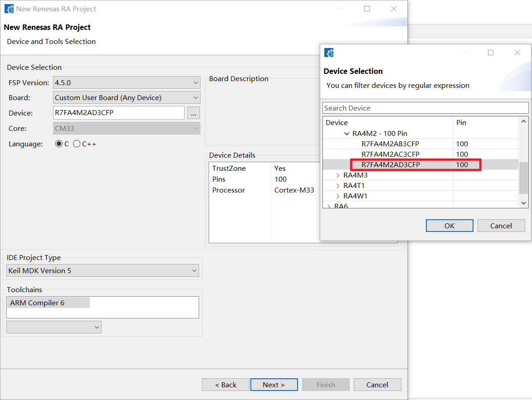This screenshot has width=532, height=400.
Task: Open the IDE Project Type dropdown
Action: click(102, 270)
